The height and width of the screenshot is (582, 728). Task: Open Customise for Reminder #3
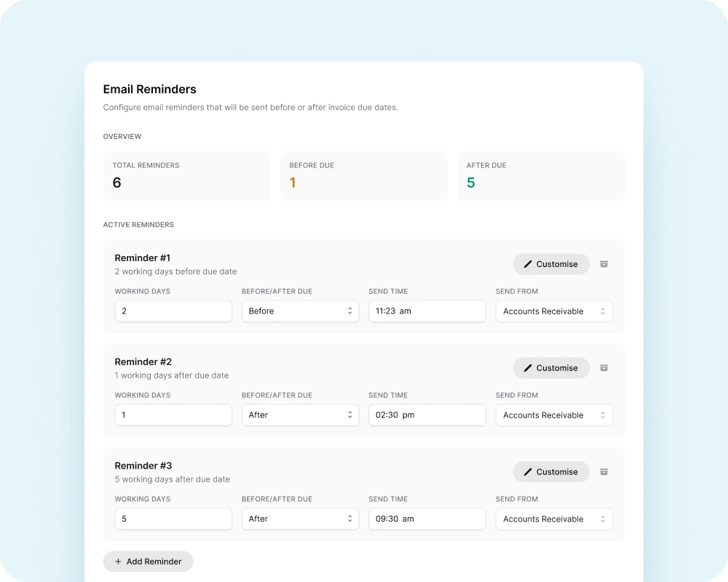550,472
